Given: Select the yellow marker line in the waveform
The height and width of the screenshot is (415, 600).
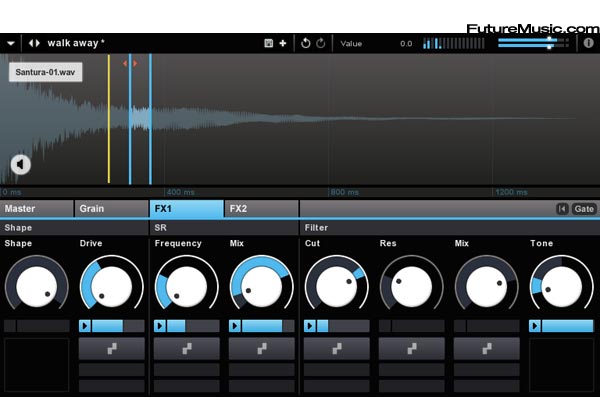Looking at the screenshot, I should click(109, 119).
